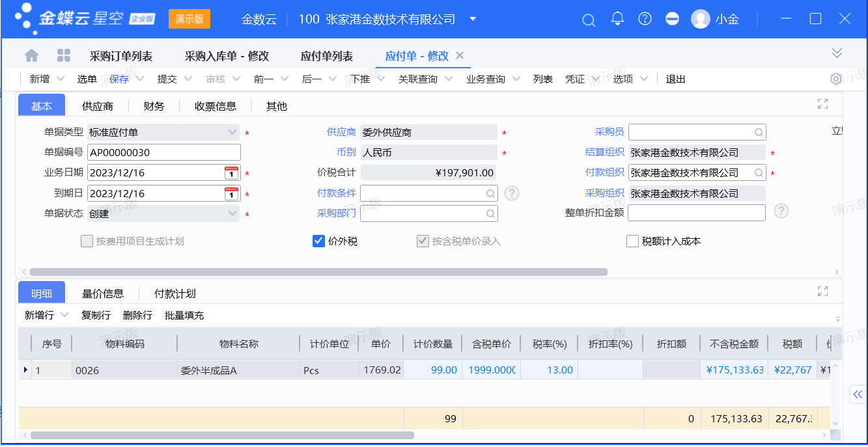Click 批量填充 button
The width and height of the screenshot is (868, 447).
pyautogui.click(x=184, y=315)
